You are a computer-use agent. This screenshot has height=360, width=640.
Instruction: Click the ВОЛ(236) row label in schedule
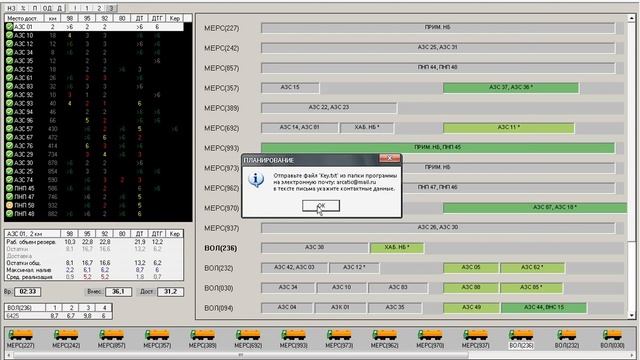pos(220,248)
